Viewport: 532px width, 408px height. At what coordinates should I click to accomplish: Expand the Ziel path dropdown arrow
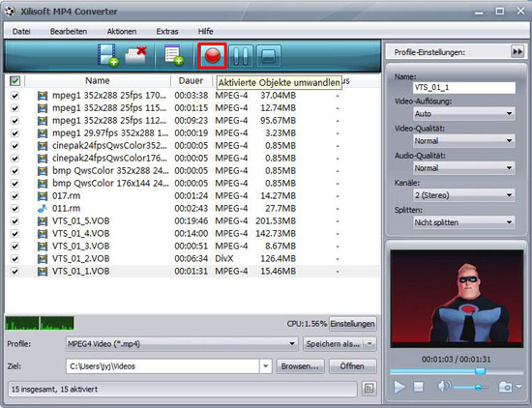click(266, 366)
